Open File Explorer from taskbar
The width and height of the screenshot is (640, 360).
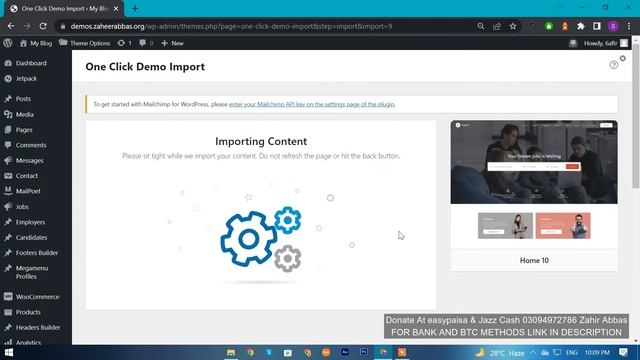(x=231, y=353)
